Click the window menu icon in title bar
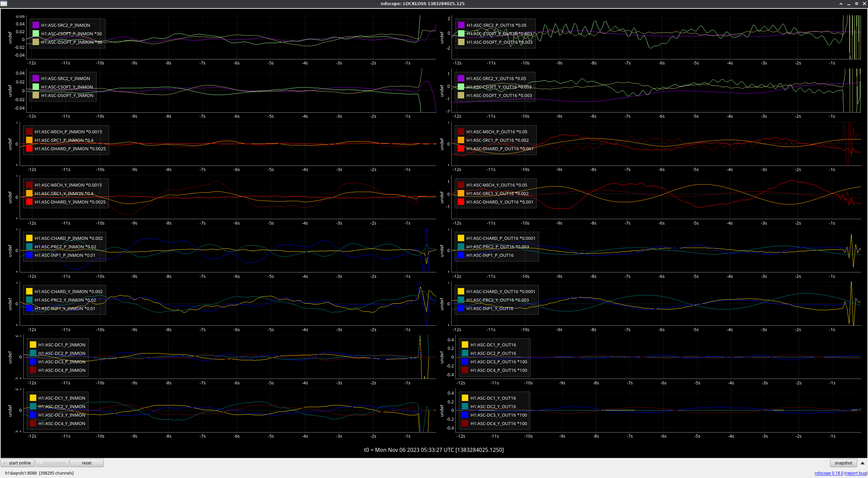 click(x=3, y=3)
